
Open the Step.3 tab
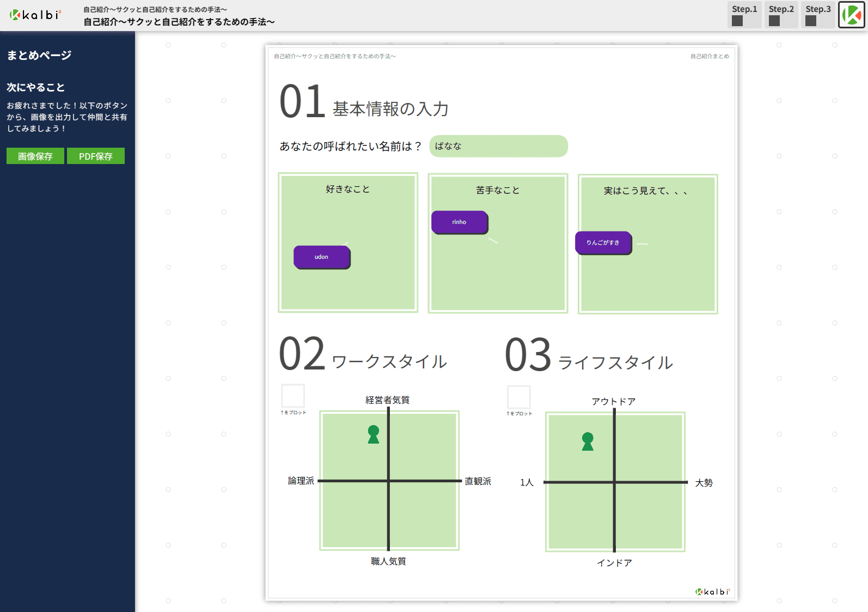point(818,15)
